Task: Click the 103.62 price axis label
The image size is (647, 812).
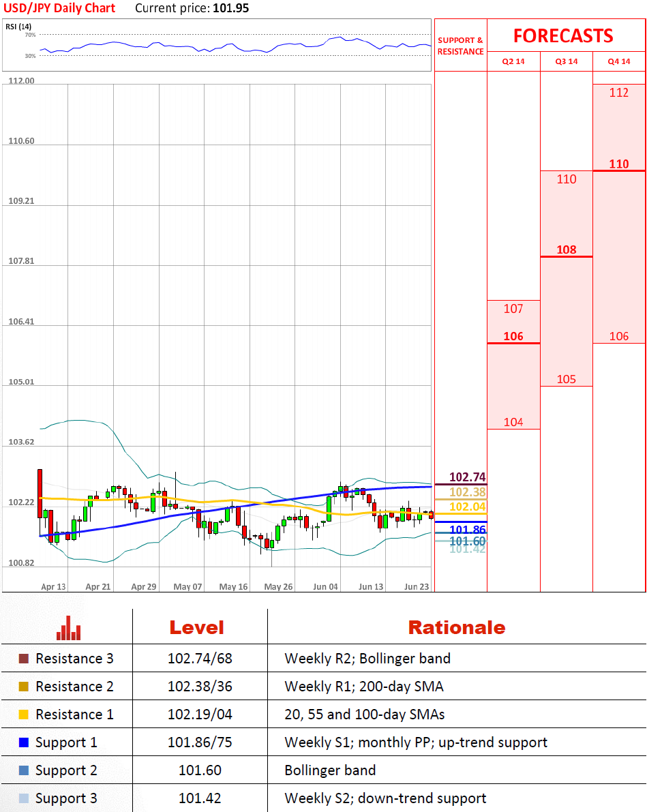Action: pyautogui.click(x=21, y=442)
